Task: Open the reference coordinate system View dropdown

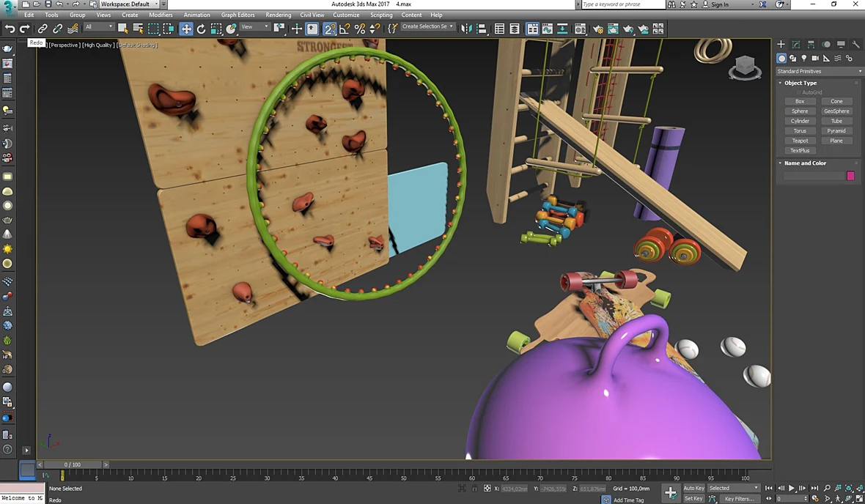Action: pyautogui.click(x=255, y=26)
